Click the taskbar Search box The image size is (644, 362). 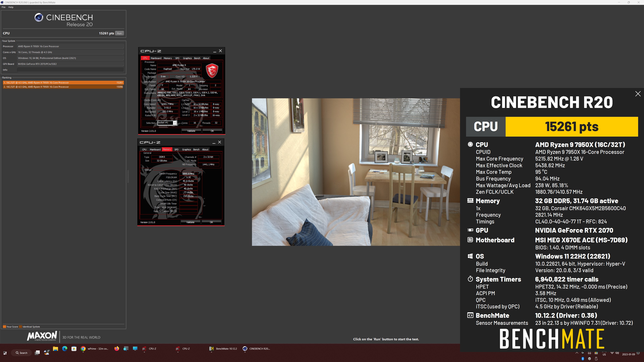pyautogui.click(x=21, y=353)
